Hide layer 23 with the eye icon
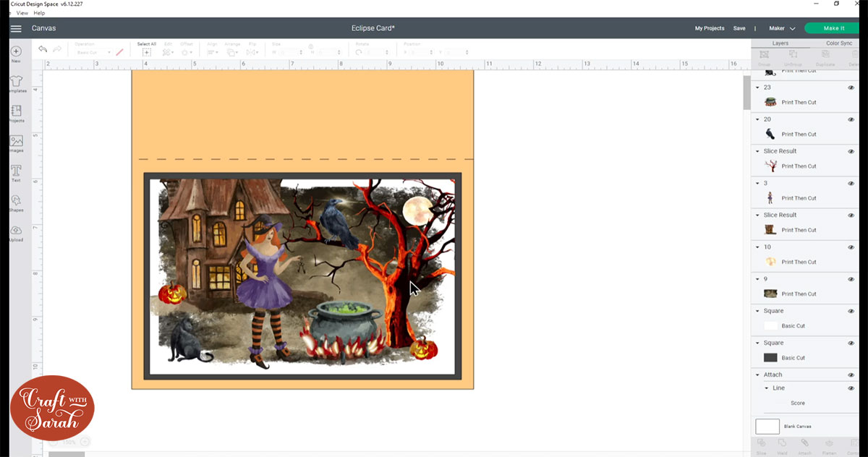868x457 pixels. coord(851,87)
